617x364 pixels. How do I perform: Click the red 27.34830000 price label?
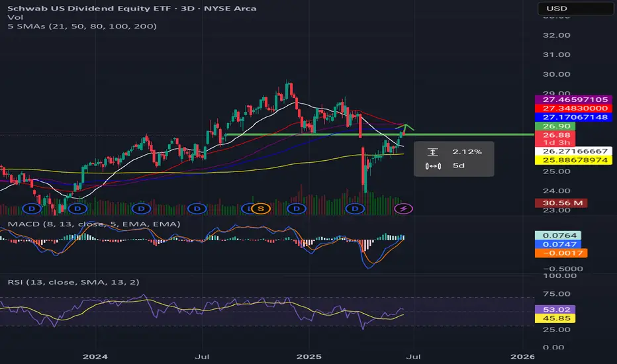573,109
